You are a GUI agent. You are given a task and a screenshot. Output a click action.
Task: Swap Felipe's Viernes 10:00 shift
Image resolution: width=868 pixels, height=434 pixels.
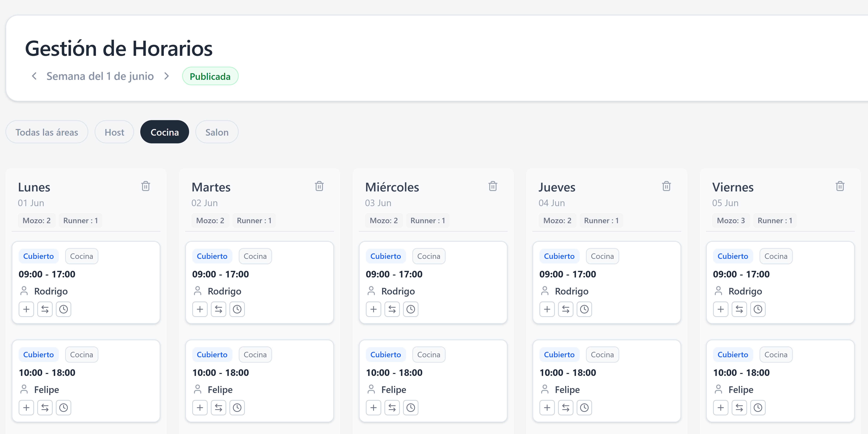[739, 407]
